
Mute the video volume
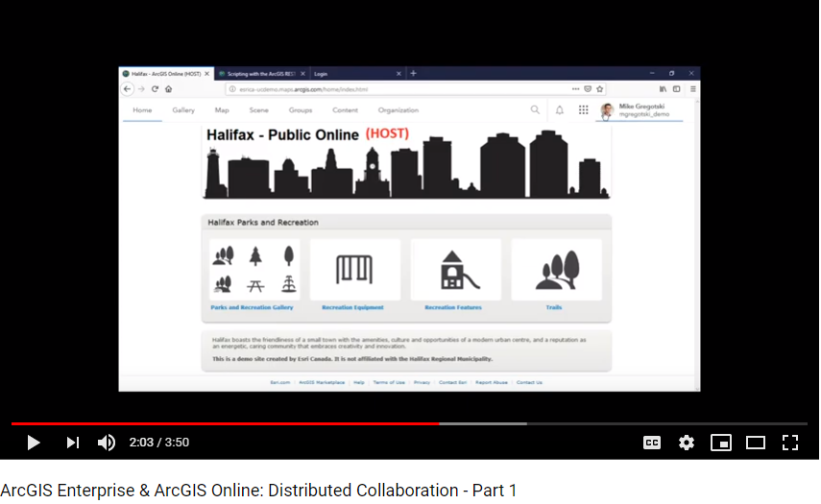click(x=107, y=443)
